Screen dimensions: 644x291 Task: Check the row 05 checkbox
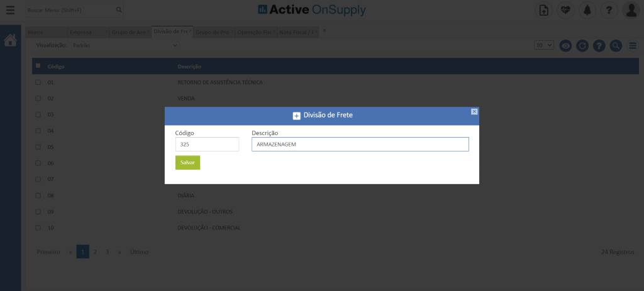tap(38, 147)
